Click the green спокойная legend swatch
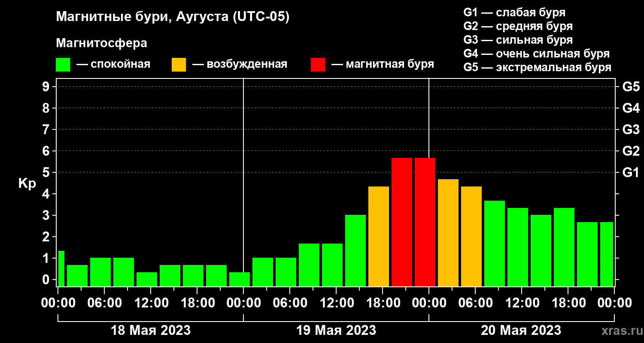 coord(63,65)
